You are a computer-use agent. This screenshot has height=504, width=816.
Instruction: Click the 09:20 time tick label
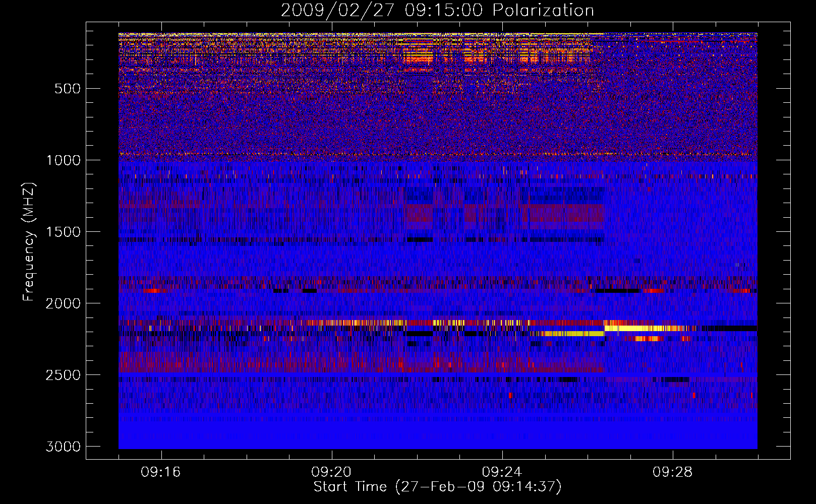[331, 472]
